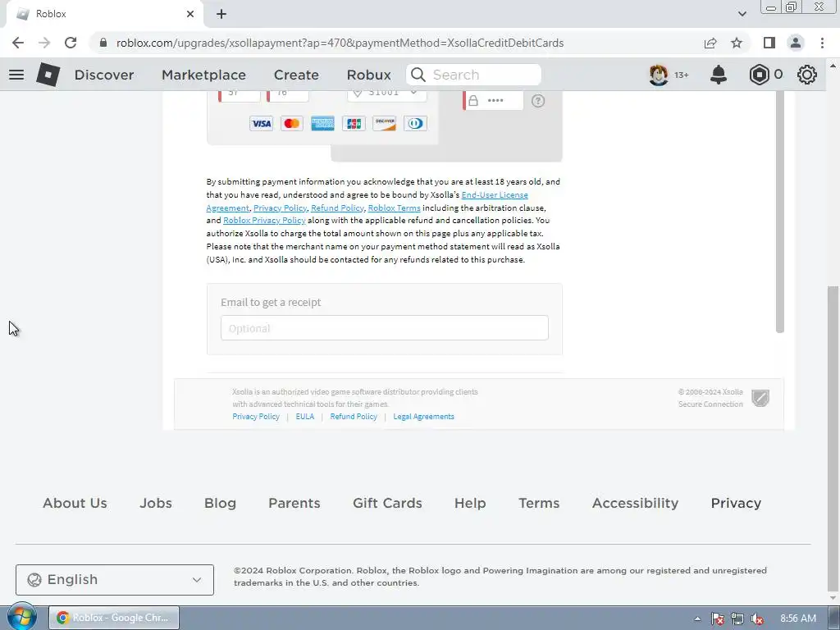Open Roblox Privacy Policy link
The width and height of the screenshot is (840, 630).
(264, 220)
